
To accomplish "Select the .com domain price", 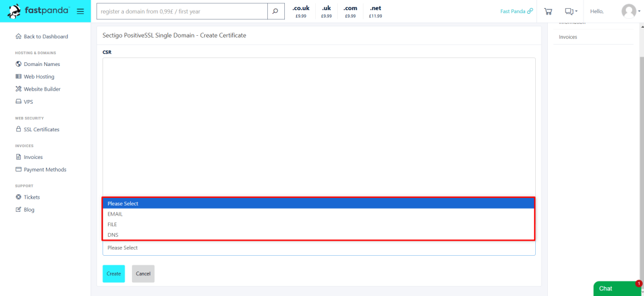I will point(350,11).
